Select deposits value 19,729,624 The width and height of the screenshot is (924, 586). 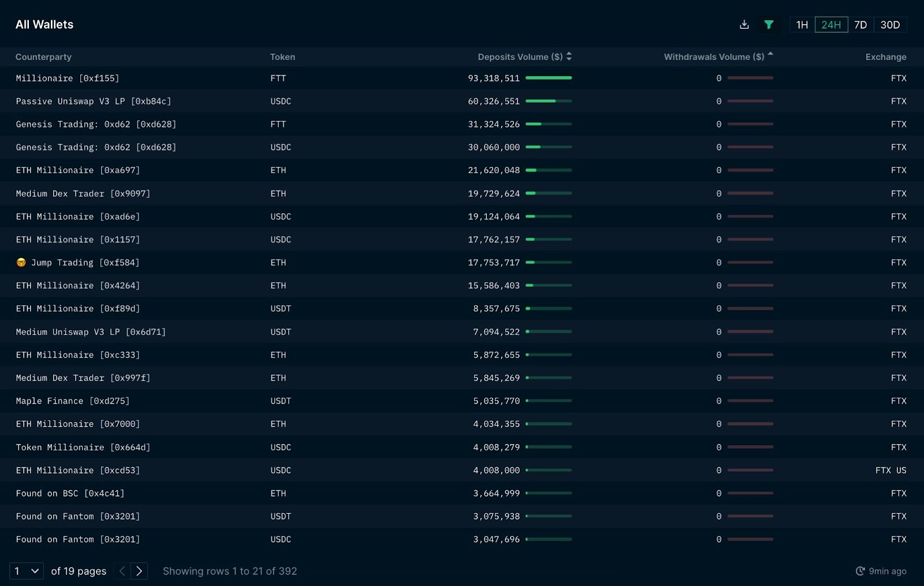[x=494, y=193]
